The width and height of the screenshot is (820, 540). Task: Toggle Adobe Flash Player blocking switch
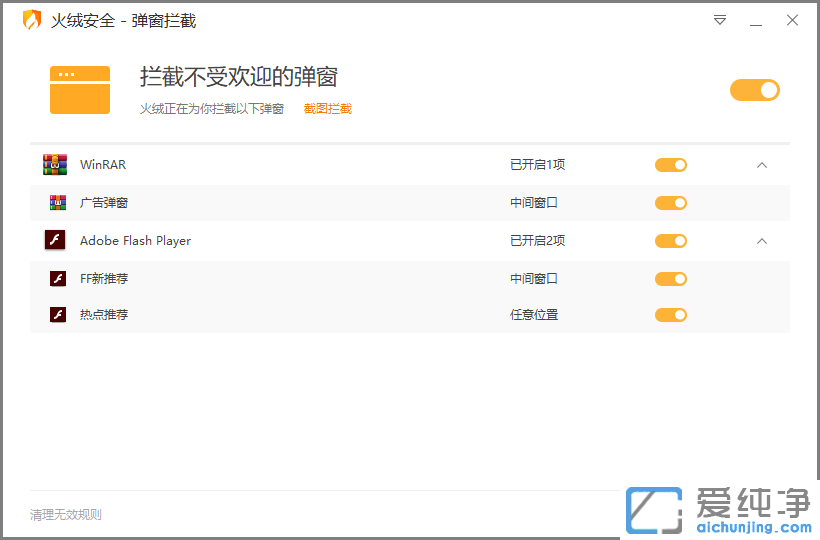(x=671, y=241)
